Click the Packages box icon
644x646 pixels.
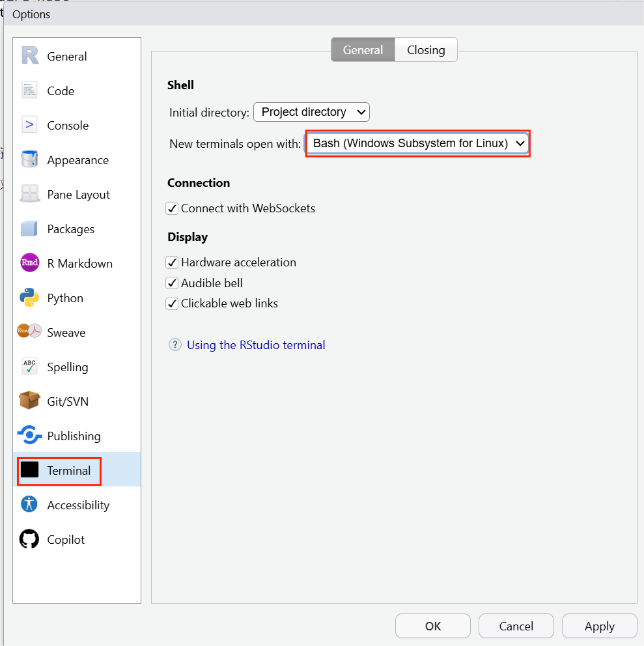point(29,228)
